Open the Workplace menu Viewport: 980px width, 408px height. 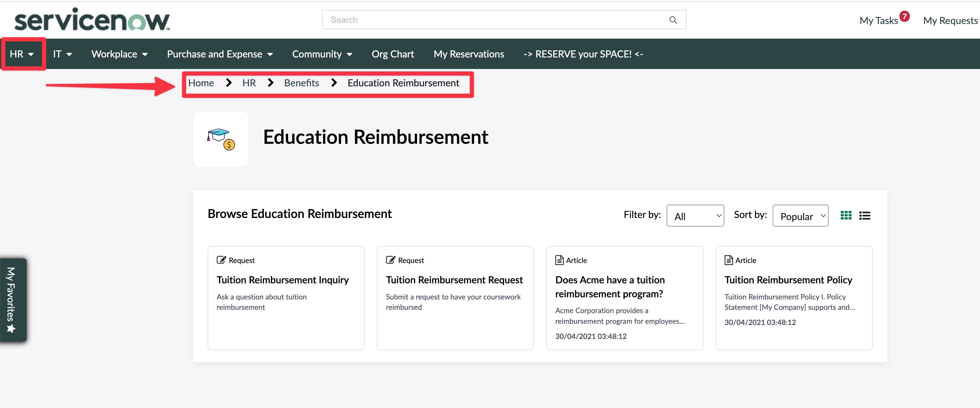coord(119,54)
